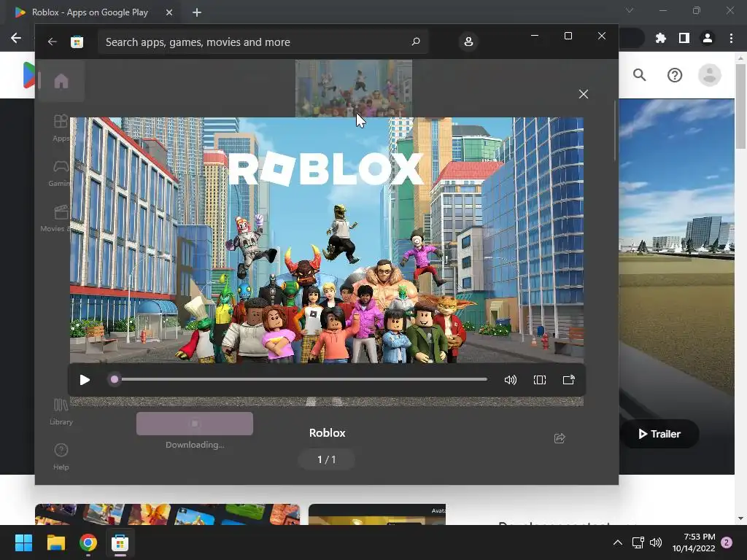Viewport: 747px width, 560px height.
Task: Play the Roblox trailer video
Action: tap(85, 380)
